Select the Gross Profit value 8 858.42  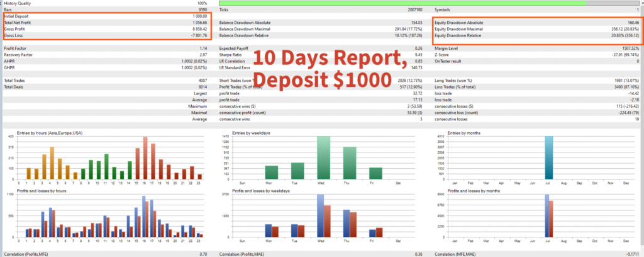(x=198, y=29)
